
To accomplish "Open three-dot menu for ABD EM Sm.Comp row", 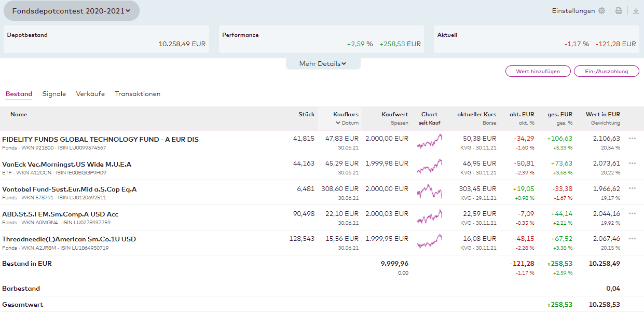I will [x=632, y=213].
